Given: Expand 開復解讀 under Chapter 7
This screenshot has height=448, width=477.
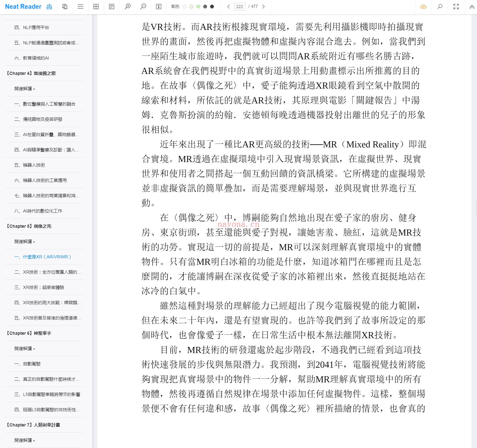Looking at the screenshot, I should 25,440.
